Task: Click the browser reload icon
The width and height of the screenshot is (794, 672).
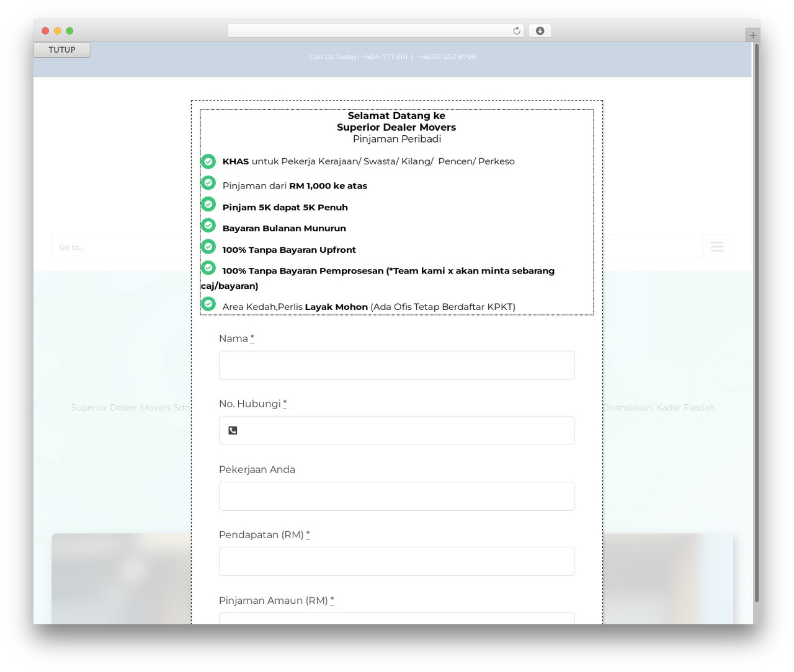Action: click(x=517, y=31)
